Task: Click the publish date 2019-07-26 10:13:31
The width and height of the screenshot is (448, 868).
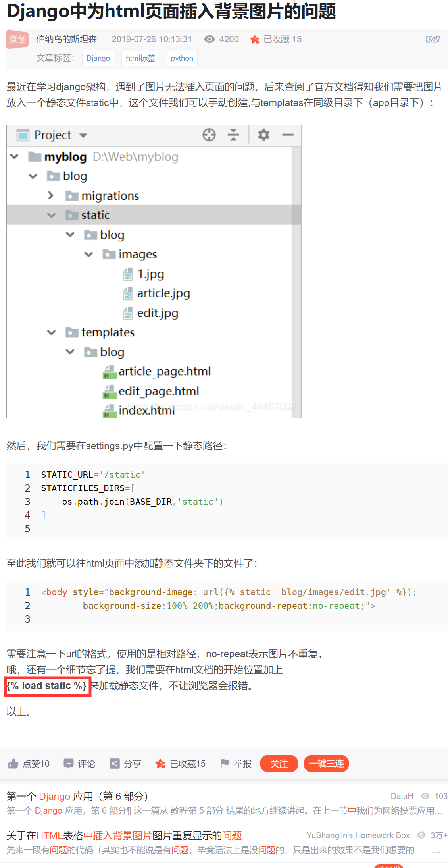Action: pyautogui.click(x=152, y=39)
